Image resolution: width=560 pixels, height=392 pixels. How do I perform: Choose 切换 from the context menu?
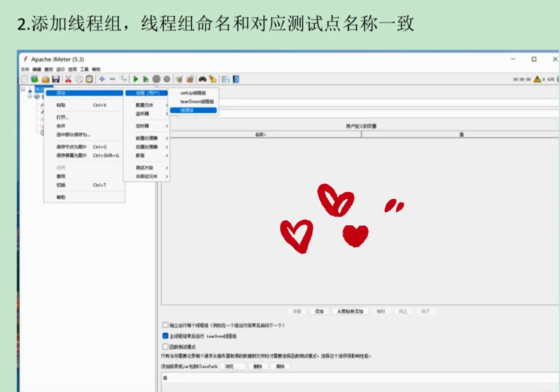point(84,185)
